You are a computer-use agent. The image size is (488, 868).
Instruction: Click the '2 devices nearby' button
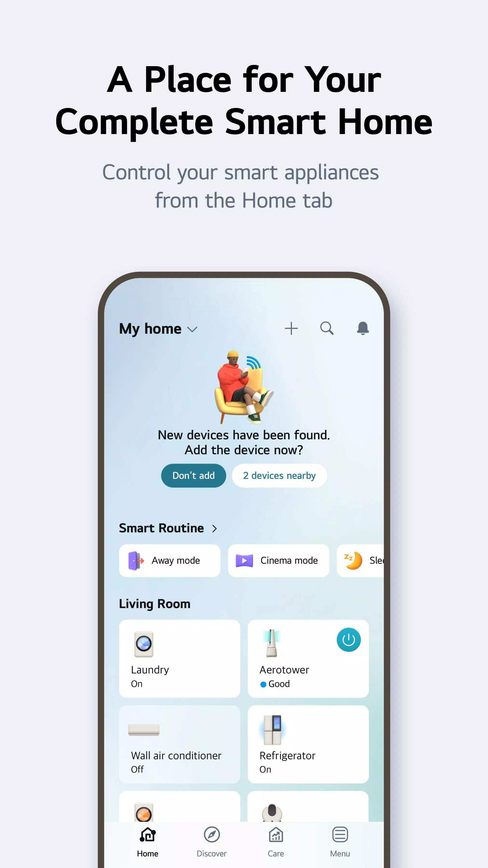tap(279, 475)
